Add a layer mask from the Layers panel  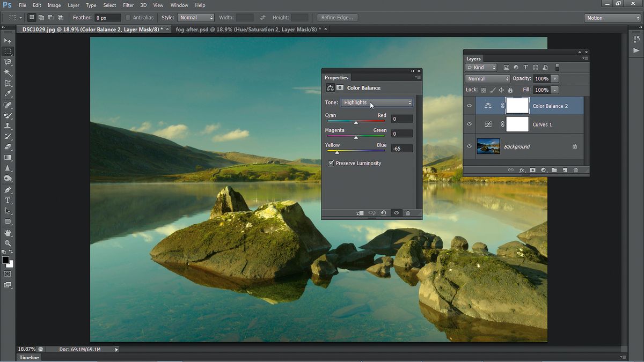click(x=532, y=170)
